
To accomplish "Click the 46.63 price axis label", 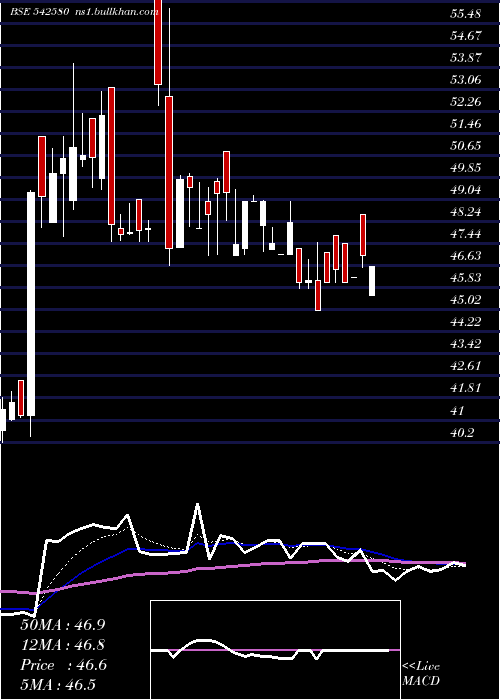I will tap(466, 256).
